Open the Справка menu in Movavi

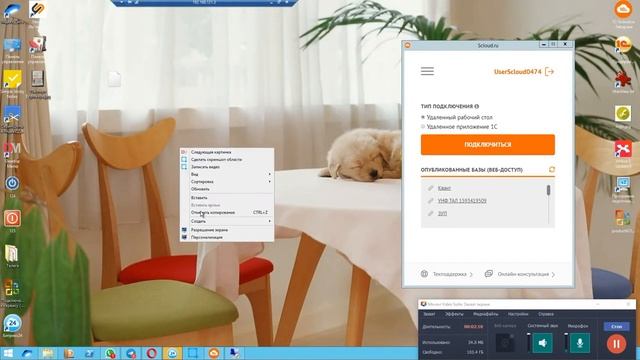(x=546, y=314)
